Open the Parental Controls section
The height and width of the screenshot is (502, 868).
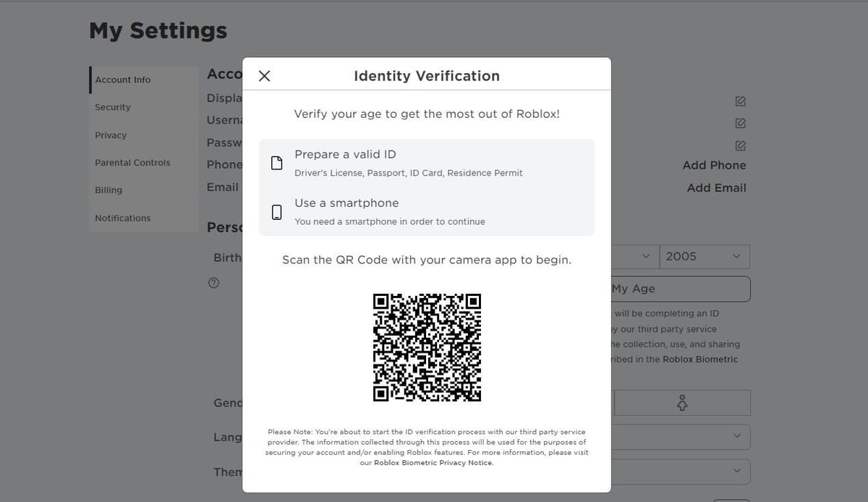point(132,162)
